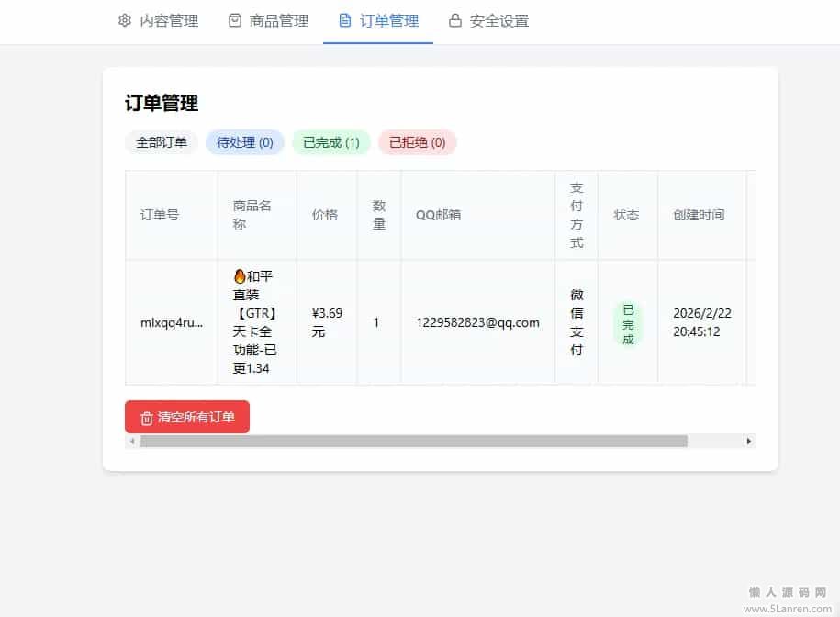Image resolution: width=840 pixels, height=617 pixels.
Task: Switch to the 商品管理 tab
Action: [x=279, y=20]
